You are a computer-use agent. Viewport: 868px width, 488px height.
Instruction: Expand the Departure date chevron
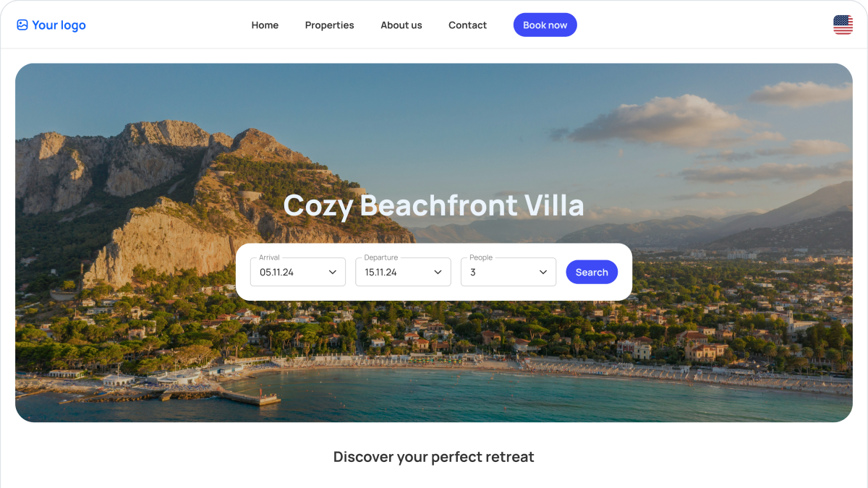tap(438, 273)
